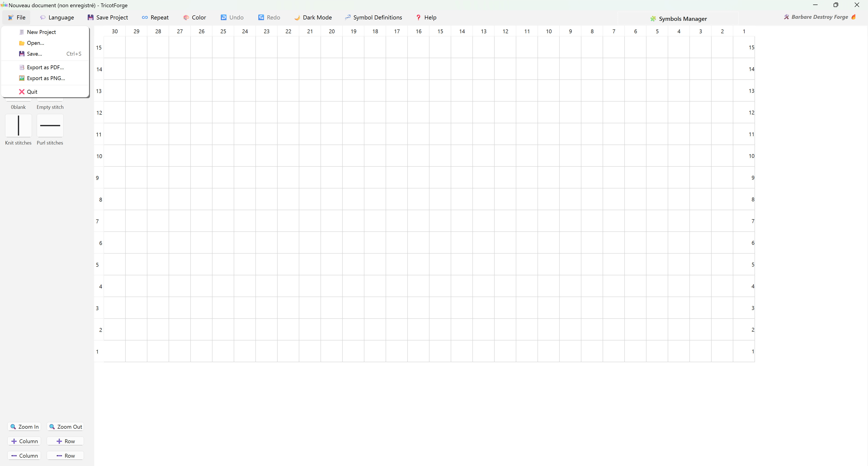868x466 pixels.
Task: Choose Export as PDF from File menu
Action: point(45,67)
